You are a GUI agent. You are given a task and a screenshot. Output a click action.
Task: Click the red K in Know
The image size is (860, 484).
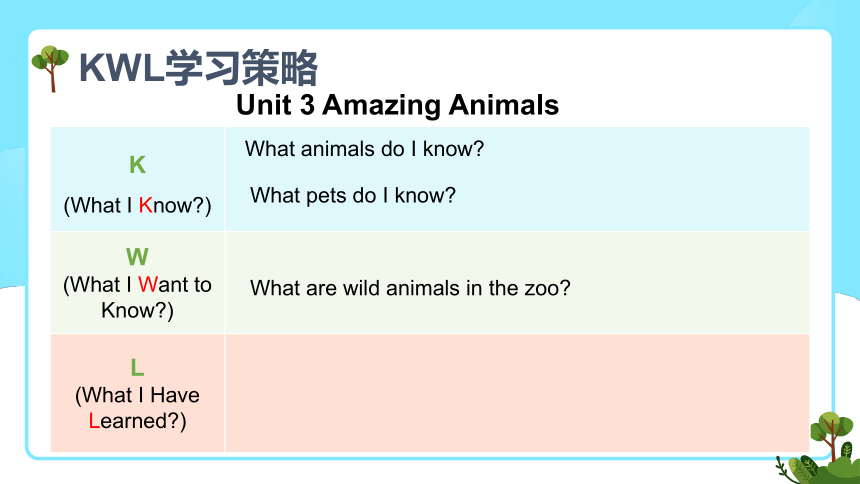click(x=145, y=205)
